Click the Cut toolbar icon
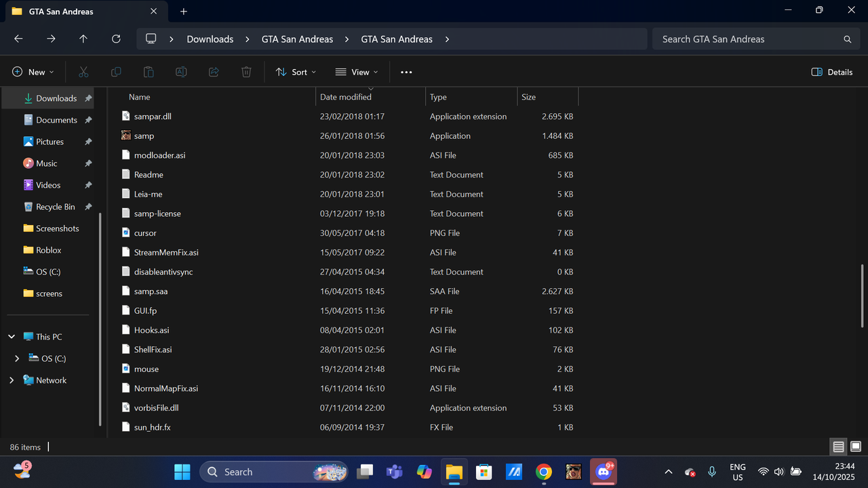Screen dimensions: 868x488 coord(83,72)
